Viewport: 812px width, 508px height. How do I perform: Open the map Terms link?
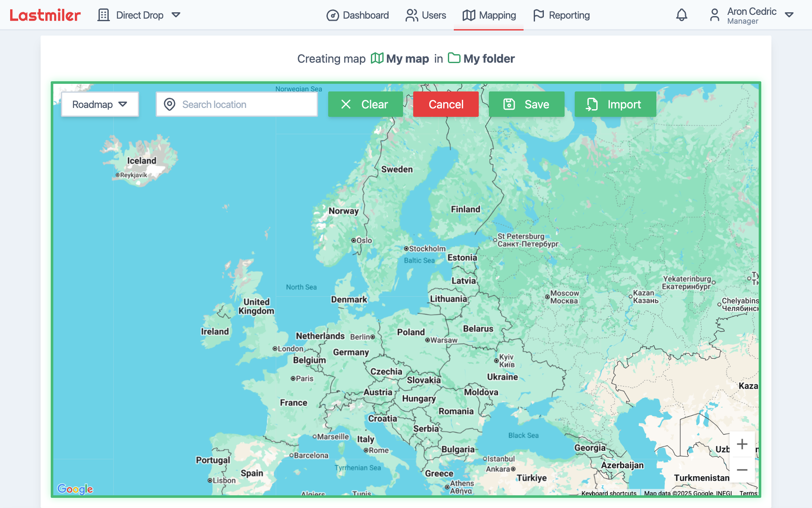748,493
